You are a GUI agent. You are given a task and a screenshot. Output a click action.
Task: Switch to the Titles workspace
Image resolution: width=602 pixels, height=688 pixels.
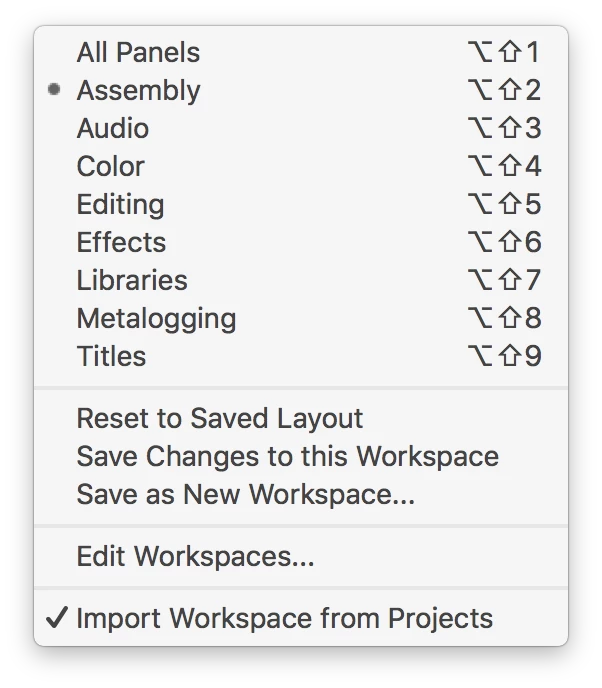[111, 357]
